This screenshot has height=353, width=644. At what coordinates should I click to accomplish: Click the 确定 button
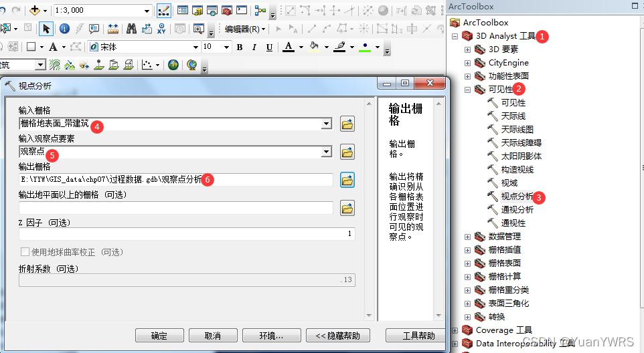[x=159, y=336]
